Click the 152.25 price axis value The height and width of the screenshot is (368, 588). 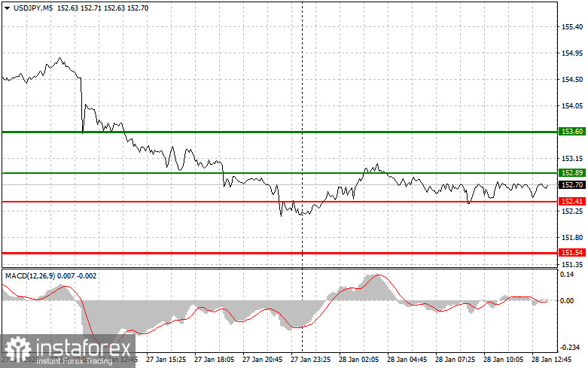tap(572, 211)
